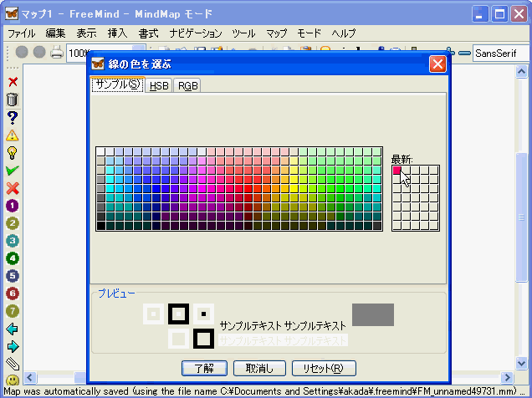
Task: Click the SansSerif font combo box
Action: coord(501,54)
